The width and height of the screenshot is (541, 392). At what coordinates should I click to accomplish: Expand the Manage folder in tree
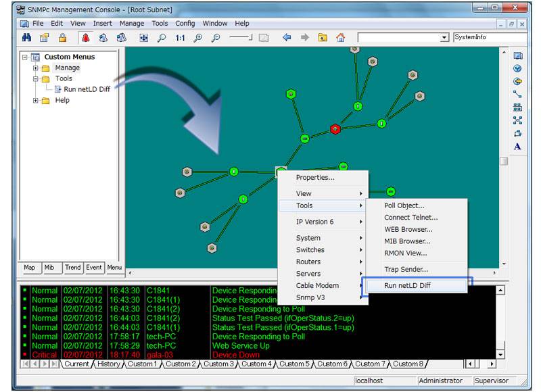coord(35,68)
